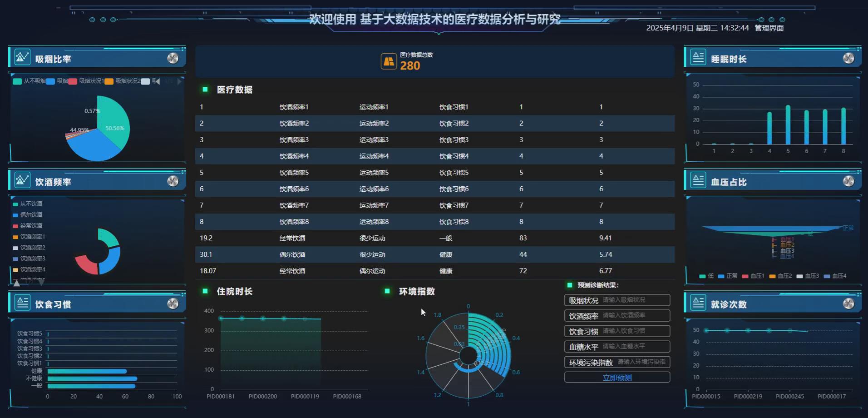Click the 运动频率6 table cell

tap(374, 189)
